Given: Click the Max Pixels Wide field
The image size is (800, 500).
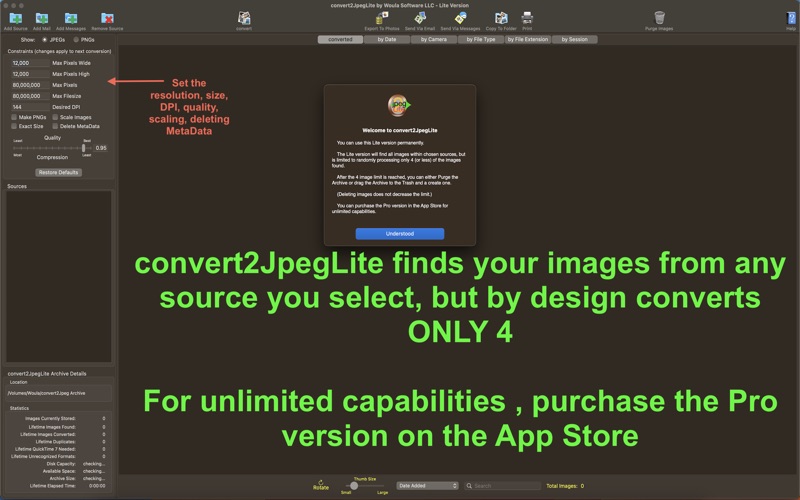Looking at the screenshot, I should pyautogui.click(x=30, y=63).
